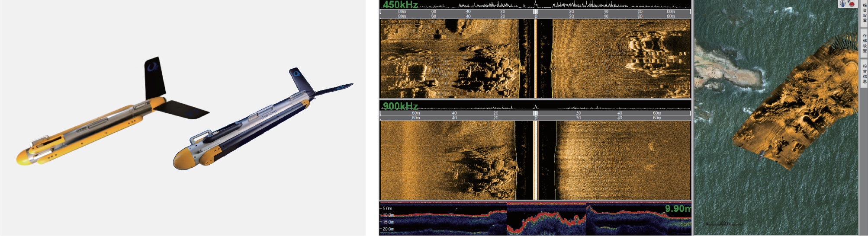
Task: Click the survey vessel marker on the map
Action: 761,155
